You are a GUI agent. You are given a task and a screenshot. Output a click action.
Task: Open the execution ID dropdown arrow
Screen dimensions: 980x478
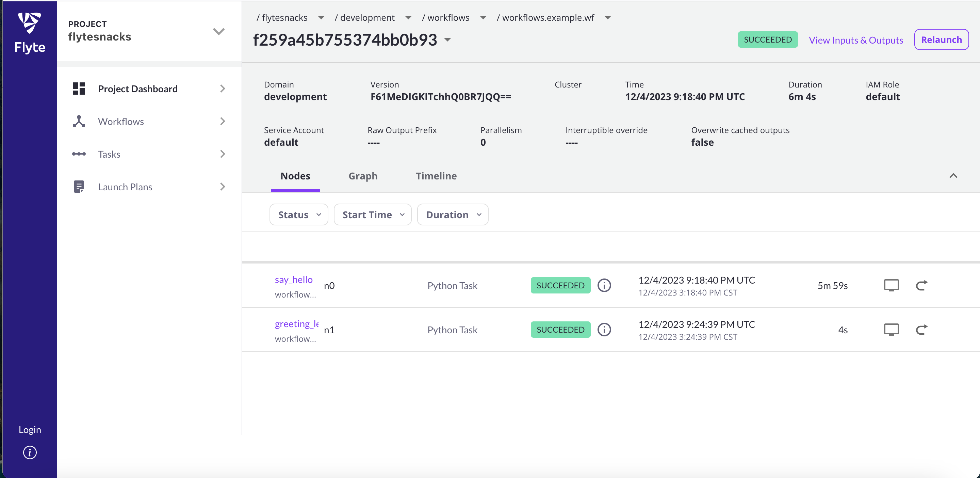(447, 40)
